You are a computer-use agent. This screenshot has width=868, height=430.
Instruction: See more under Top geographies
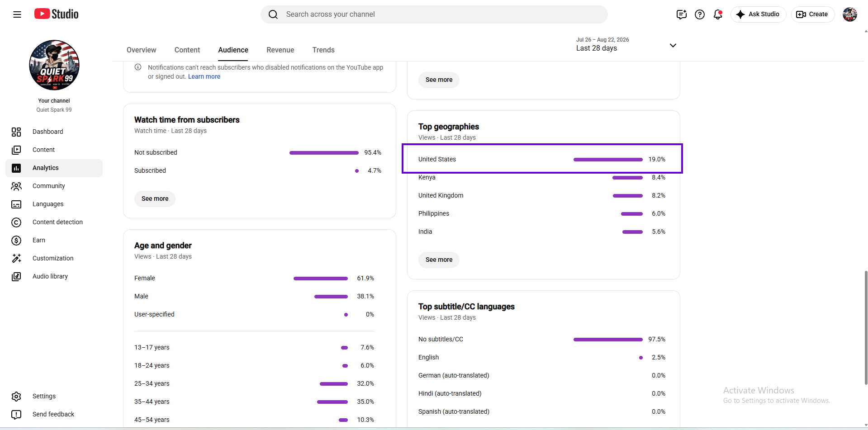pos(439,260)
